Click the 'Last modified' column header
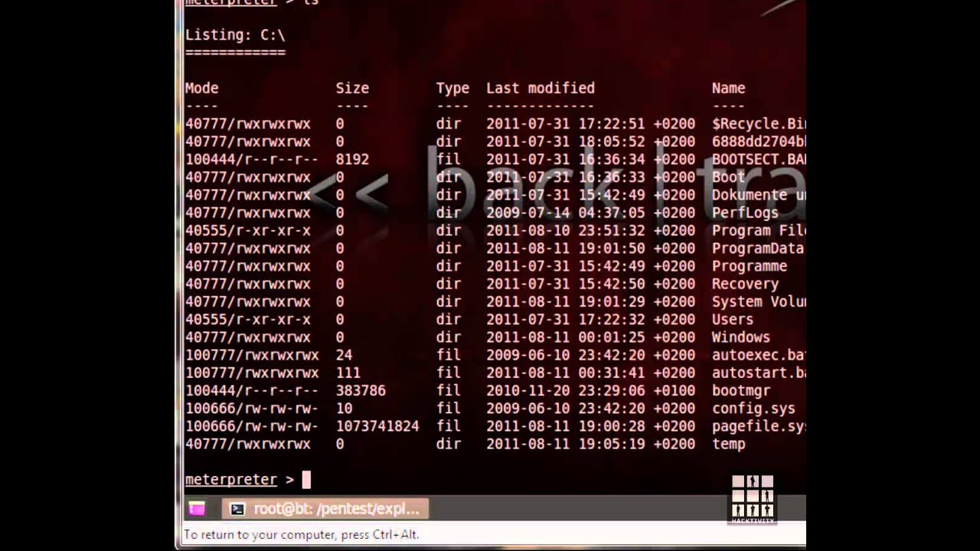This screenshot has width=980, height=551. coord(541,88)
